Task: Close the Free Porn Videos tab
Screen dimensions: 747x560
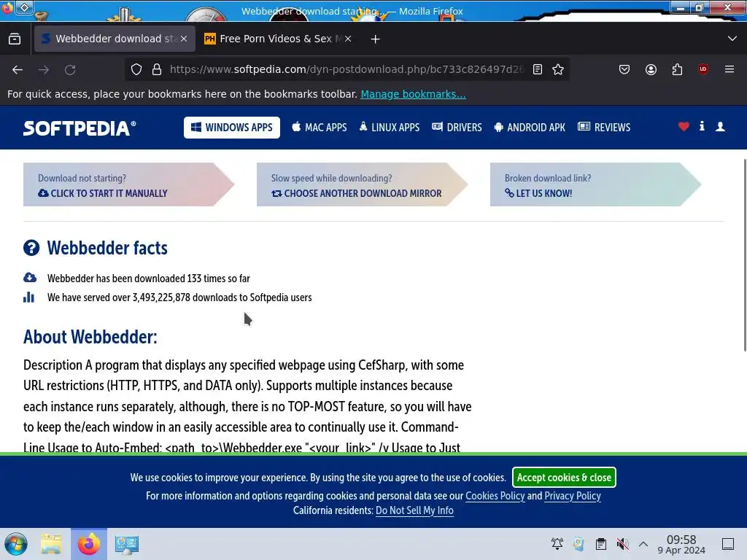Action: pyautogui.click(x=348, y=39)
